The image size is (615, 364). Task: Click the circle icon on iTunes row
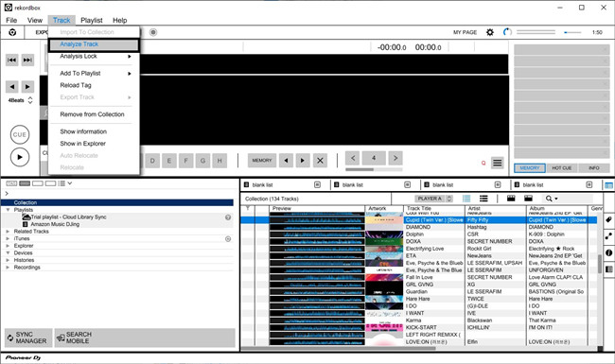coord(228,238)
